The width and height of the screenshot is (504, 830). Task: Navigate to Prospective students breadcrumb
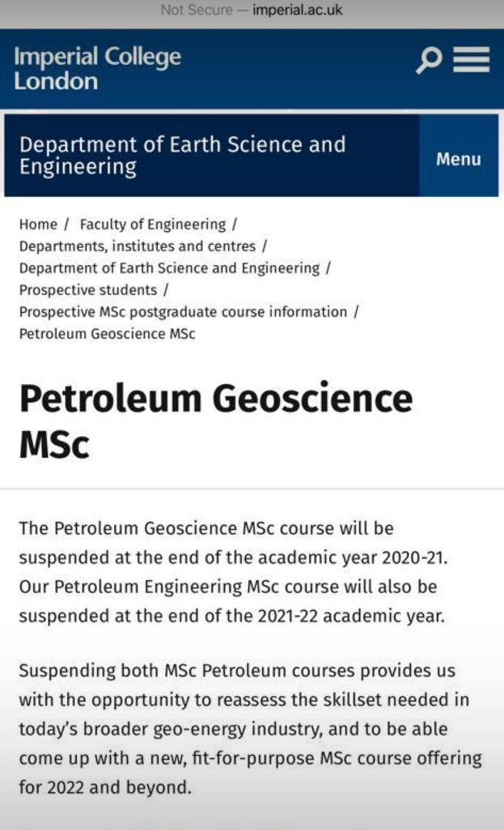click(88, 290)
